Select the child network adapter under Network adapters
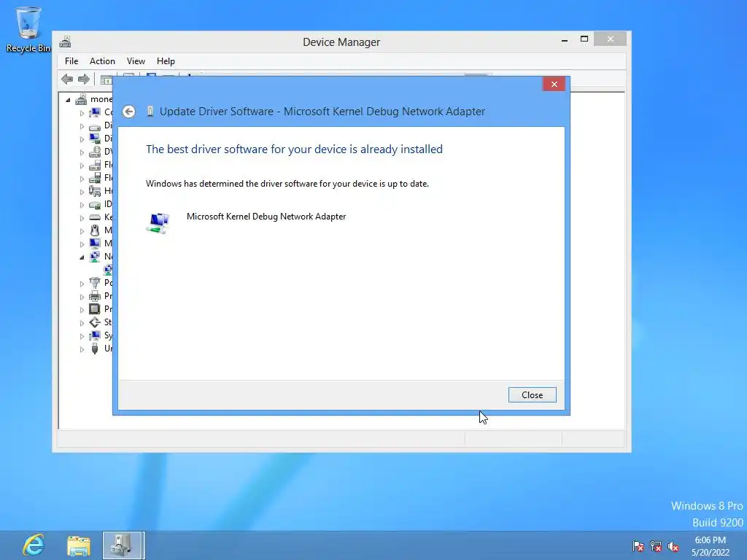 109,270
